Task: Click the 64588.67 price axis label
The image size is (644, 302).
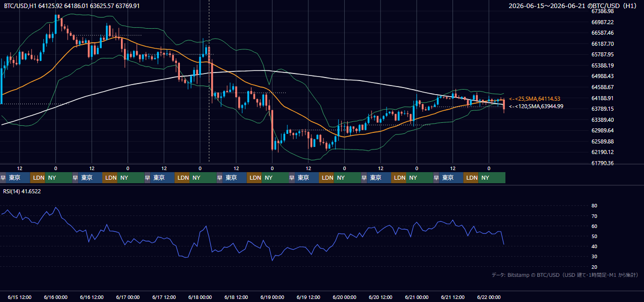Action: (x=603, y=87)
